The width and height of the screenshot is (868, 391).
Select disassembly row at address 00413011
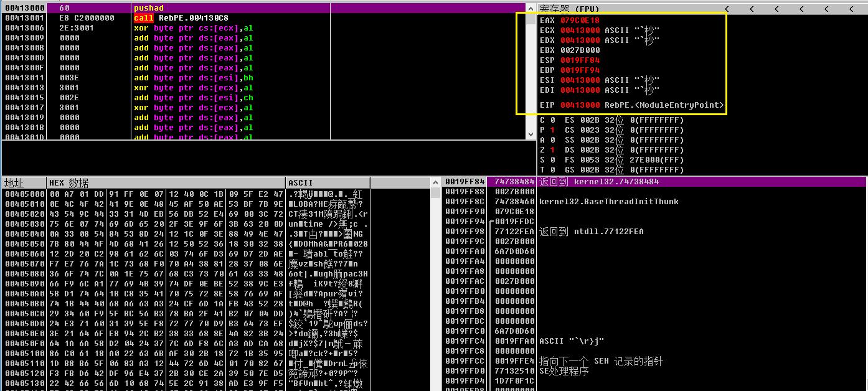(x=264, y=78)
